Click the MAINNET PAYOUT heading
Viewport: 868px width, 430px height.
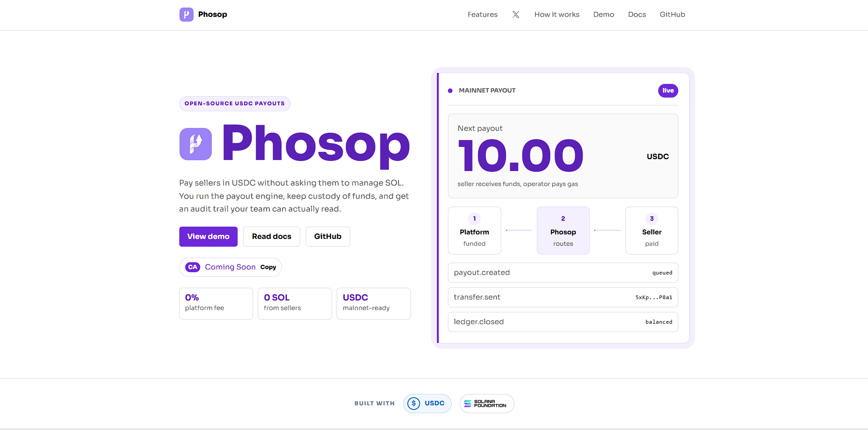tap(487, 91)
